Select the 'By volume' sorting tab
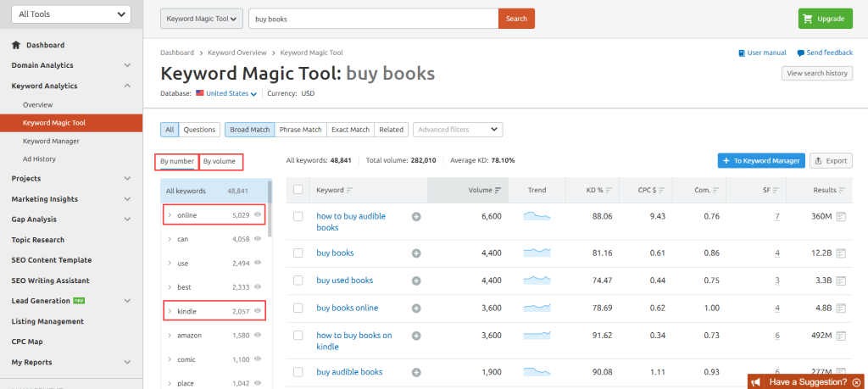 click(x=219, y=161)
